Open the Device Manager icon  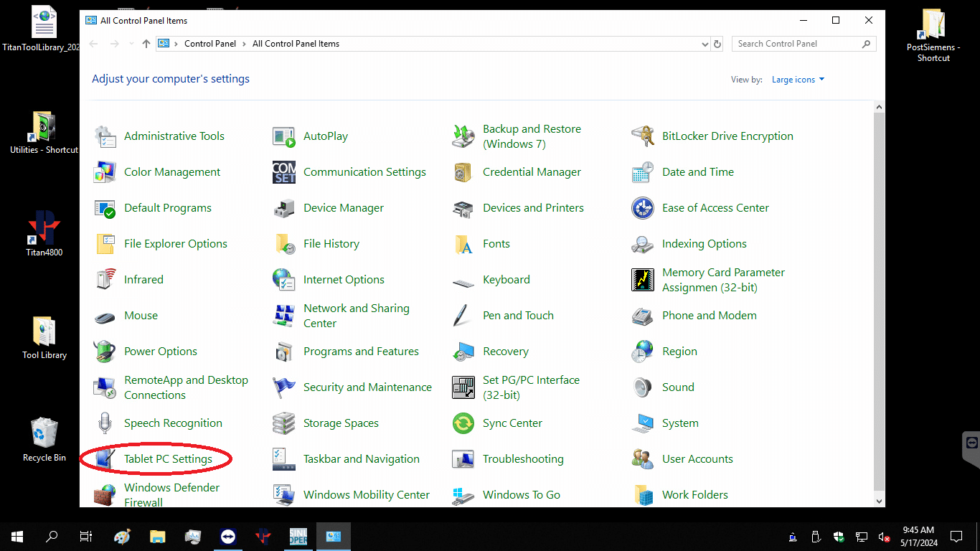(x=284, y=208)
